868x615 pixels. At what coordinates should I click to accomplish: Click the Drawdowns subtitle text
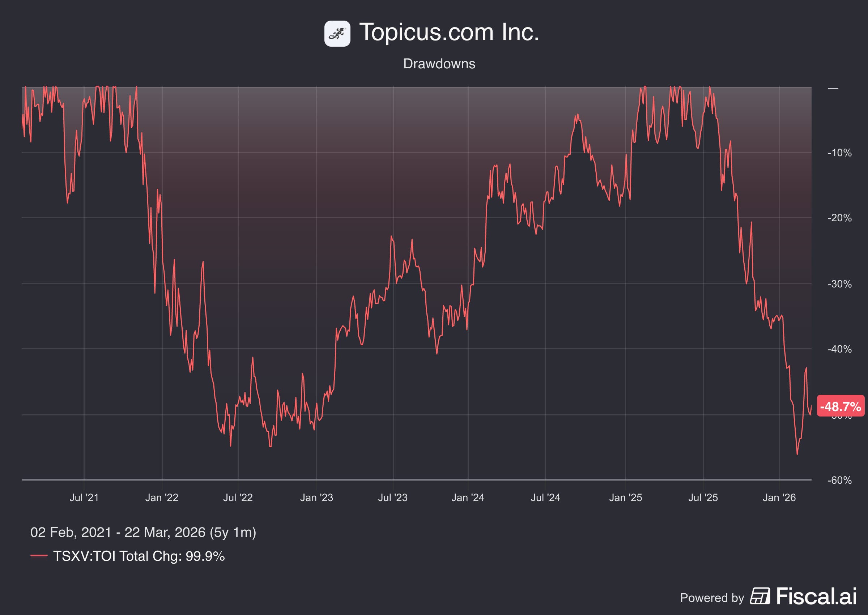439,64
